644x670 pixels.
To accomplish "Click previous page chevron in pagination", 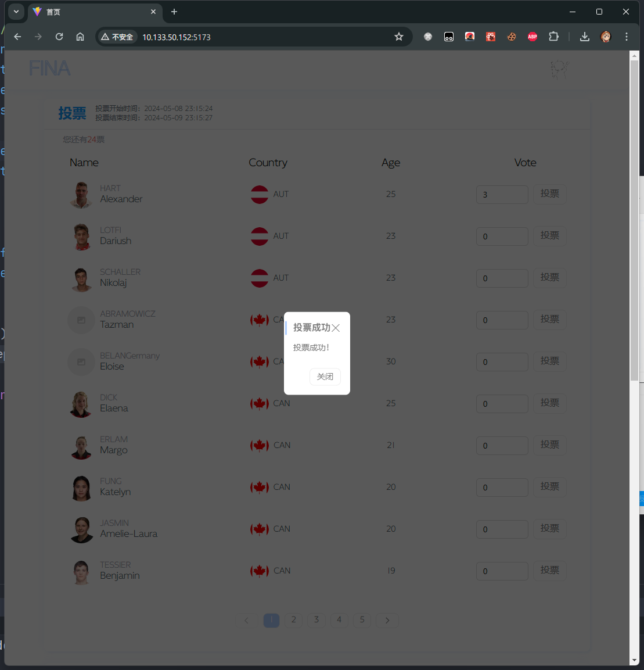I will [x=246, y=620].
